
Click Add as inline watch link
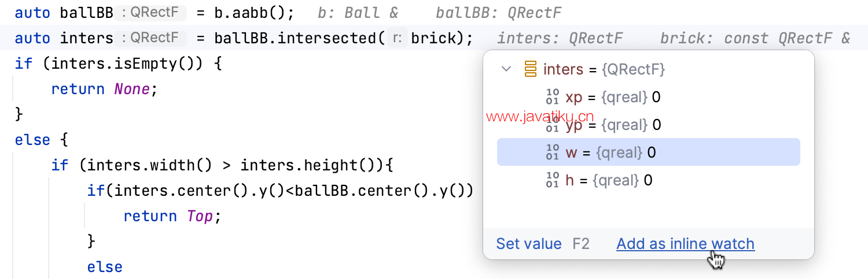685,244
